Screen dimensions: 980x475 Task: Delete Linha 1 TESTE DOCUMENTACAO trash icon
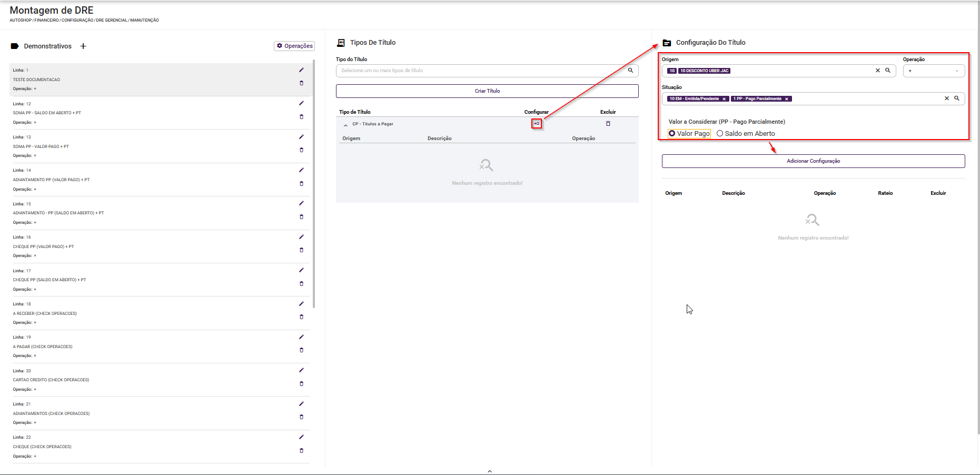click(301, 83)
